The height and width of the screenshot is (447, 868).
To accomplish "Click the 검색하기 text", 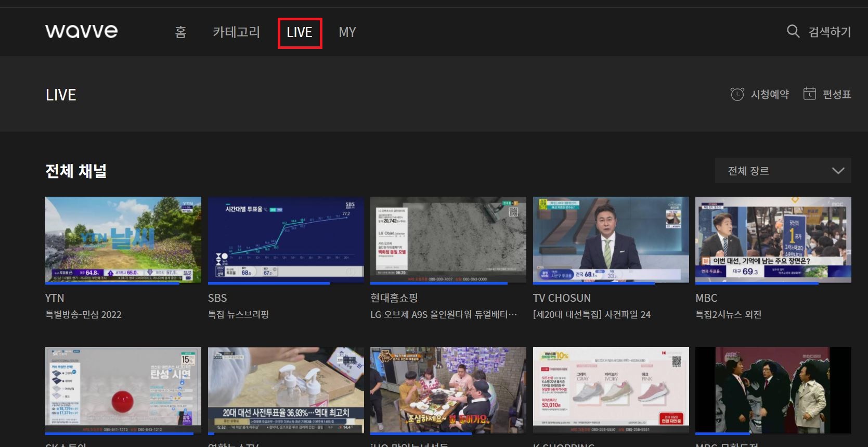I will click(830, 32).
